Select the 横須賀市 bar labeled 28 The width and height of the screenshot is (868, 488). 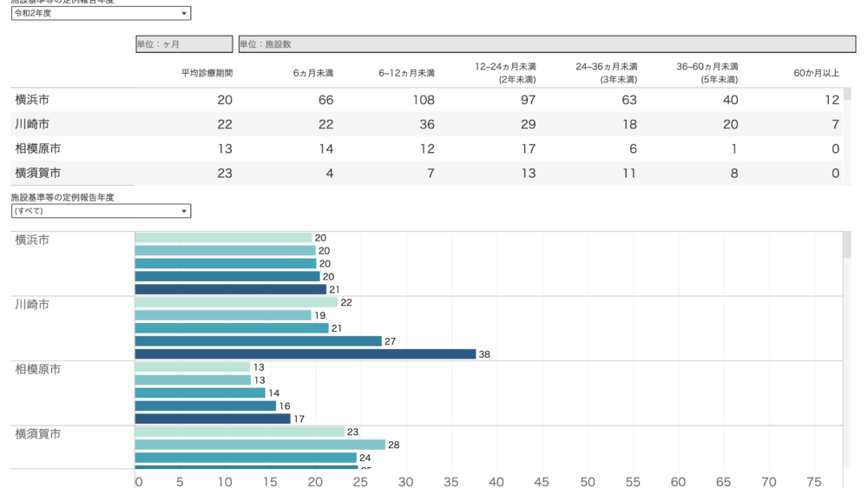pos(260,445)
